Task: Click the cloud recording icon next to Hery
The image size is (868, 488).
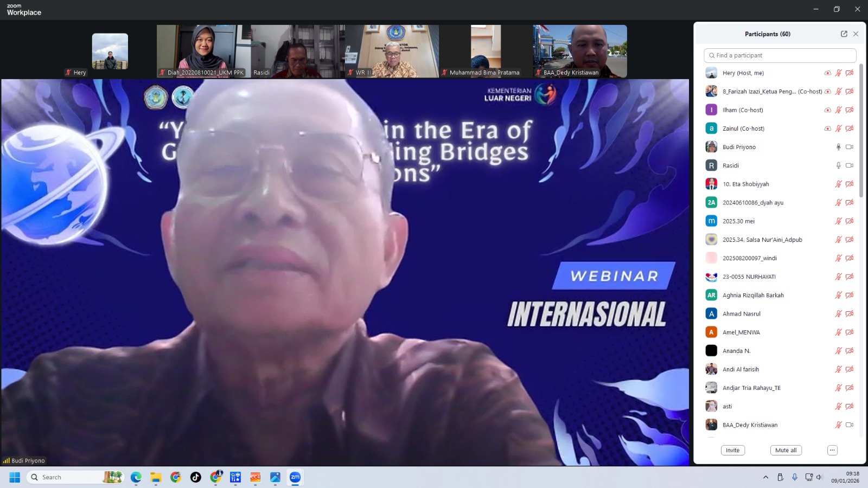Action: coord(827,73)
